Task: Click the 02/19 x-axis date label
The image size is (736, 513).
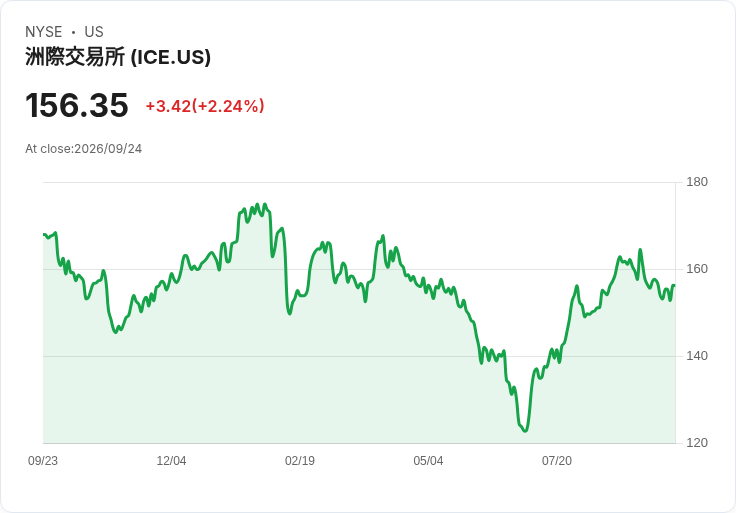Action: (300, 461)
